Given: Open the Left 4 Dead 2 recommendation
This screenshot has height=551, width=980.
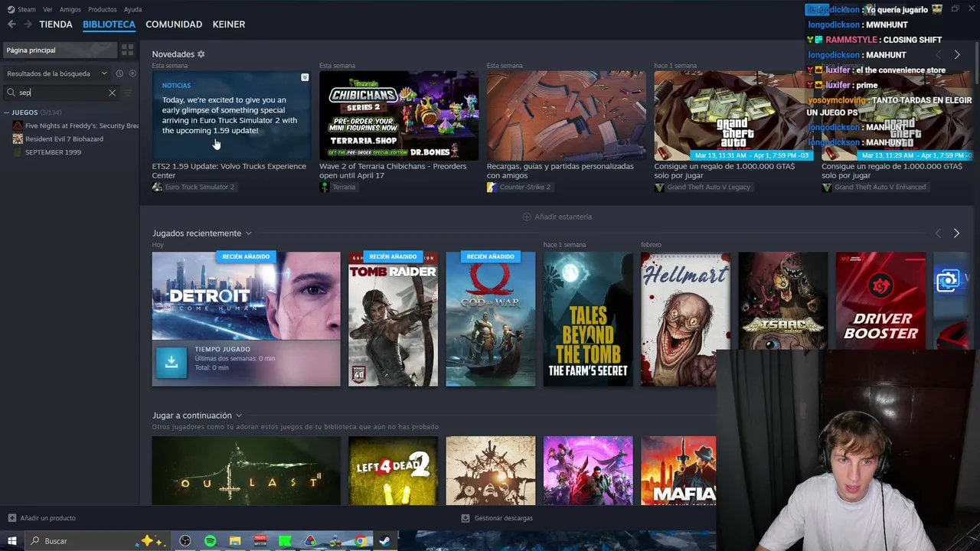Looking at the screenshot, I should click(x=393, y=471).
